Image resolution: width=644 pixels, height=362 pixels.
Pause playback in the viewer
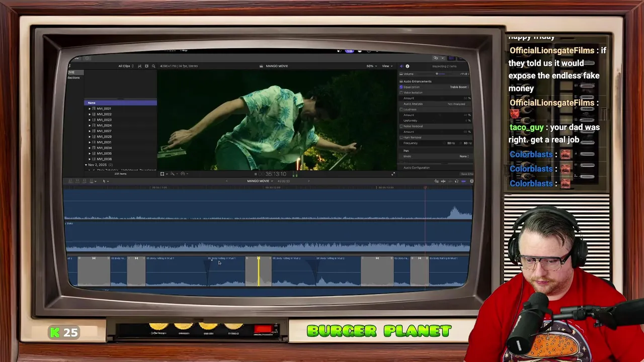click(x=255, y=174)
